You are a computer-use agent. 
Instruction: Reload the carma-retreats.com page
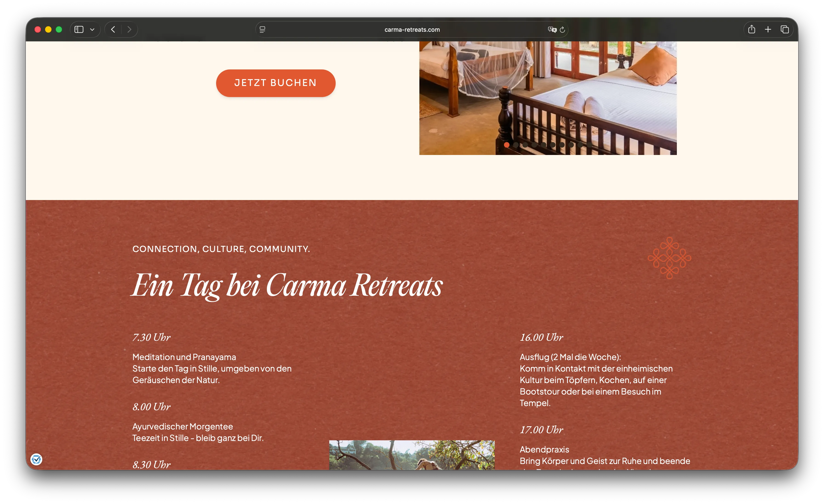click(563, 29)
